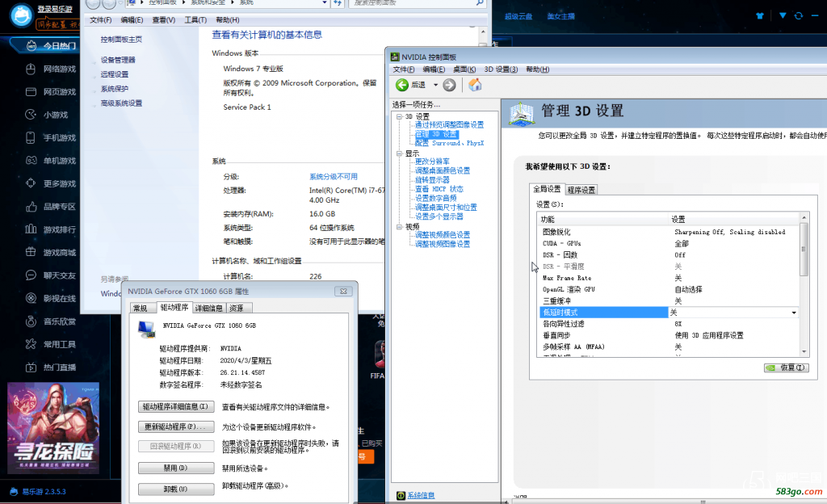Click the 单机游戏 gamepad icon

click(x=31, y=161)
